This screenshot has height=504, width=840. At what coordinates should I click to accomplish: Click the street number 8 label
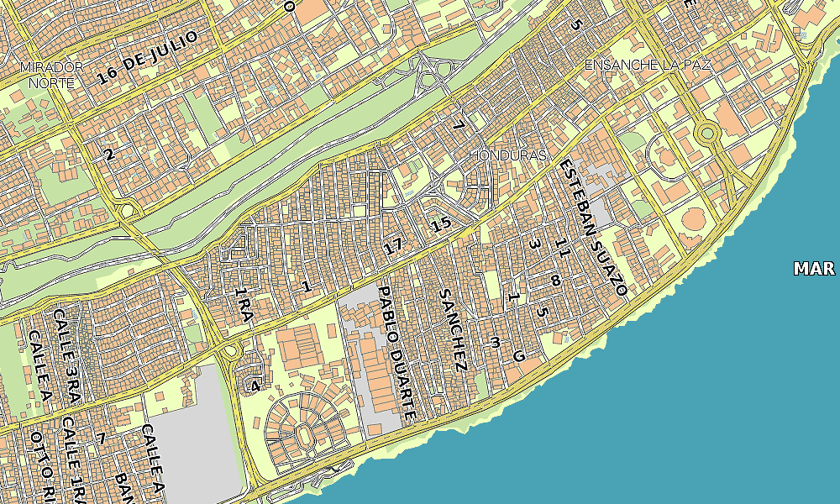(x=555, y=281)
